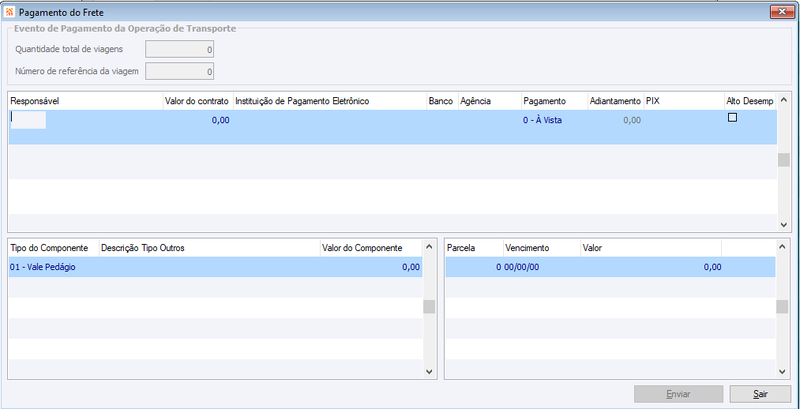This screenshot has width=800, height=409.
Task: Click the Sair button
Action: point(760,394)
